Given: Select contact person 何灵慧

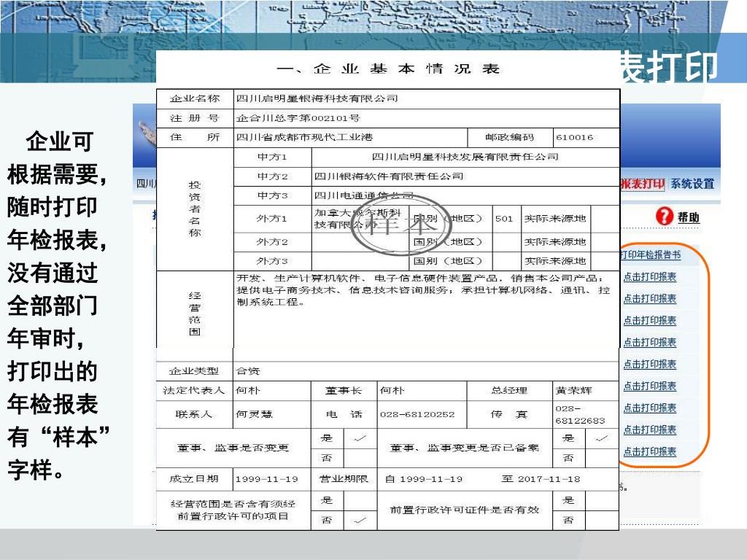Looking at the screenshot, I should (254, 414).
